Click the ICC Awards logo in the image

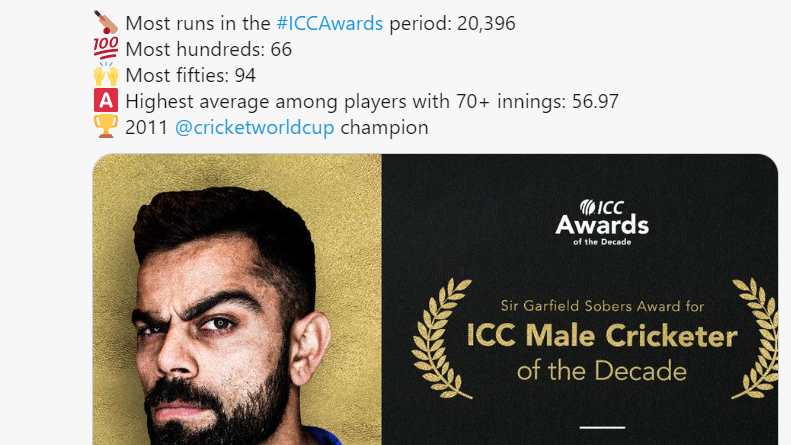click(602, 220)
